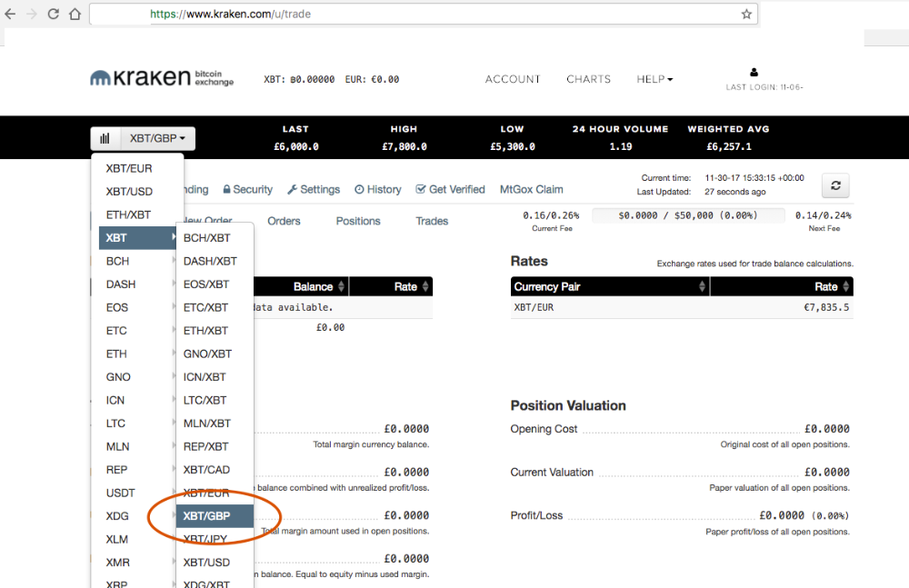Open the Settings tab
This screenshot has height=588, width=909.
(x=314, y=190)
